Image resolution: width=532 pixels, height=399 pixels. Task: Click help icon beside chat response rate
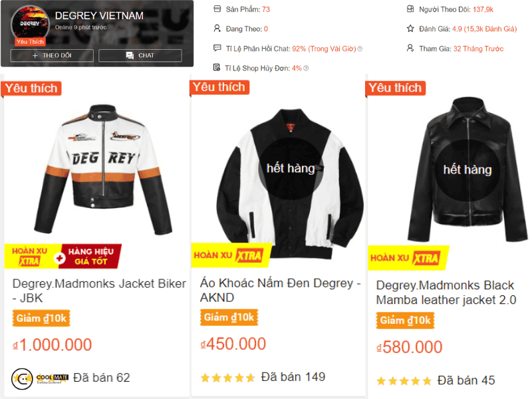[360, 49]
